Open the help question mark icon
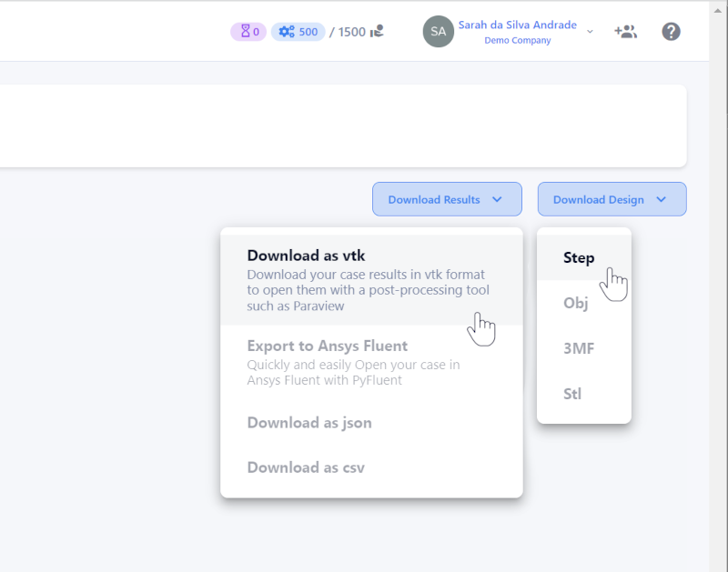Viewport: 728px width, 572px height. point(671,32)
